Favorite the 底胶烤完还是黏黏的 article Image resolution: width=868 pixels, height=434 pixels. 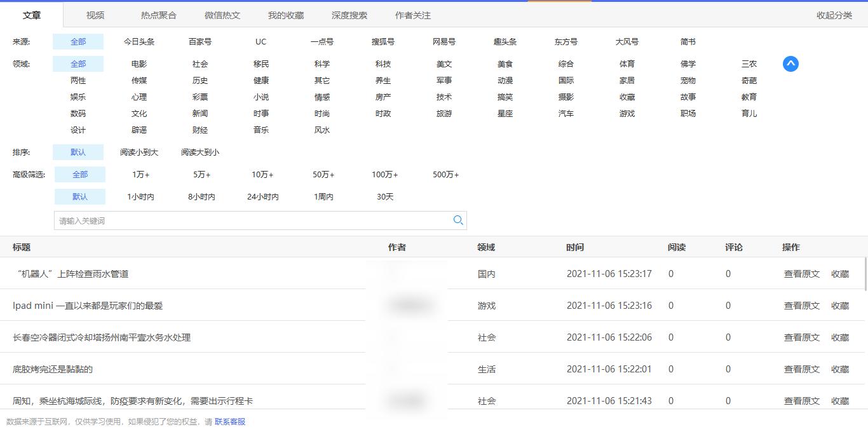tap(839, 369)
